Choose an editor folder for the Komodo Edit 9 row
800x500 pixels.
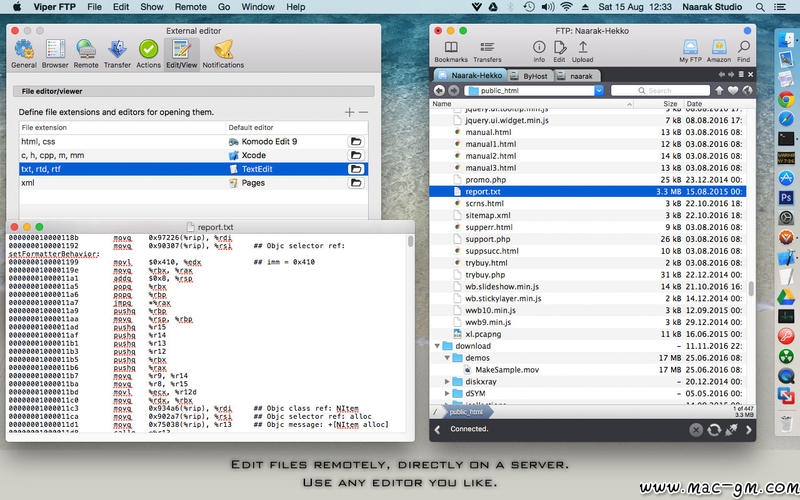[x=356, y=141]
